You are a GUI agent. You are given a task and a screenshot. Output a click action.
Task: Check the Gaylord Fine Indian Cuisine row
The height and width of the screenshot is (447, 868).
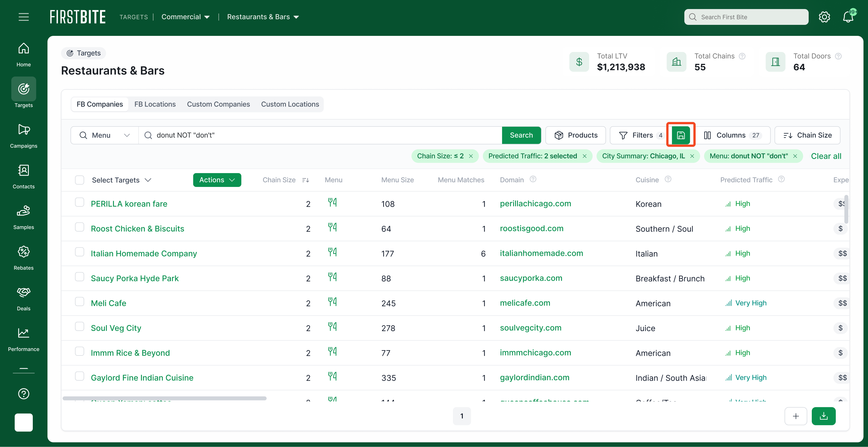(79, 376)
